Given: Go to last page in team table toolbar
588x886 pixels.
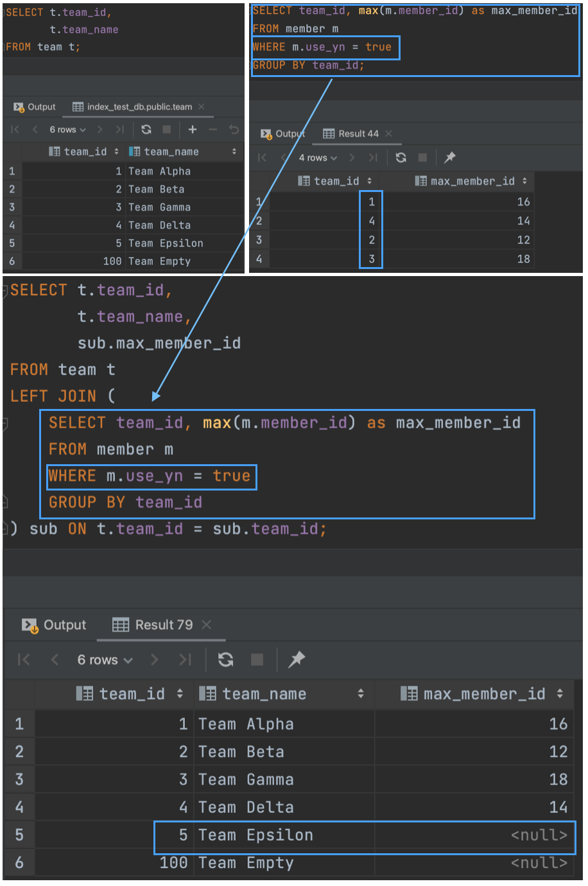Looking at the screenshot, I should pos(119,130).
